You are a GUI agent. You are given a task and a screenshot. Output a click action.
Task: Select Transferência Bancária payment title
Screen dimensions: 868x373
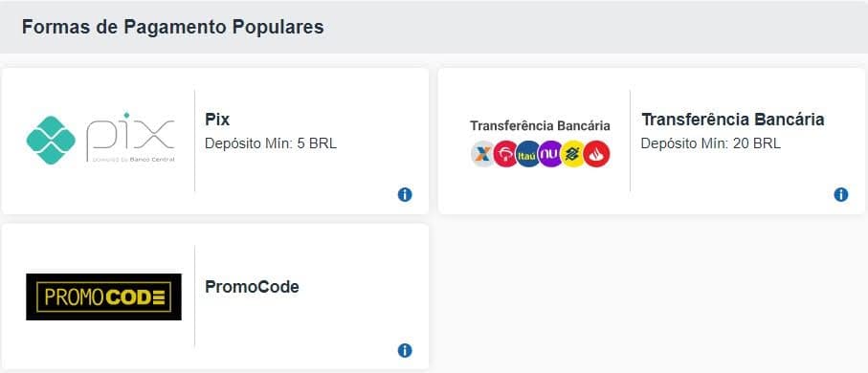coord(733,120)
